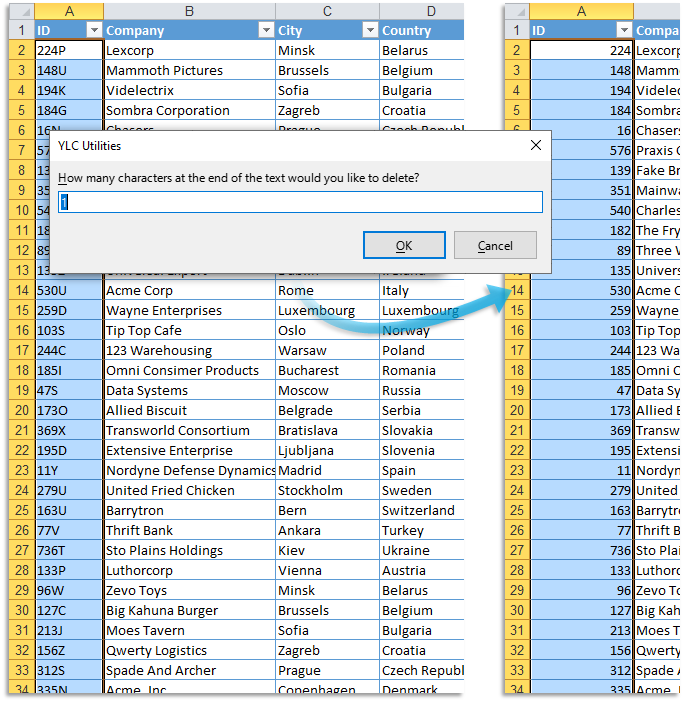The height and width of the screenshot is (702, 683).
Task: Click the Country header cell
Action: pyautogui.click(x=422, y=30)
